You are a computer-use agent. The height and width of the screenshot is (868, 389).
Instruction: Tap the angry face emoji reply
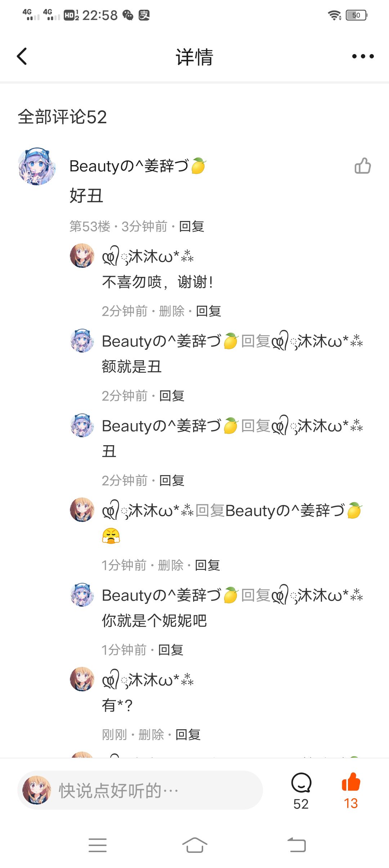[x=111, y=536]
